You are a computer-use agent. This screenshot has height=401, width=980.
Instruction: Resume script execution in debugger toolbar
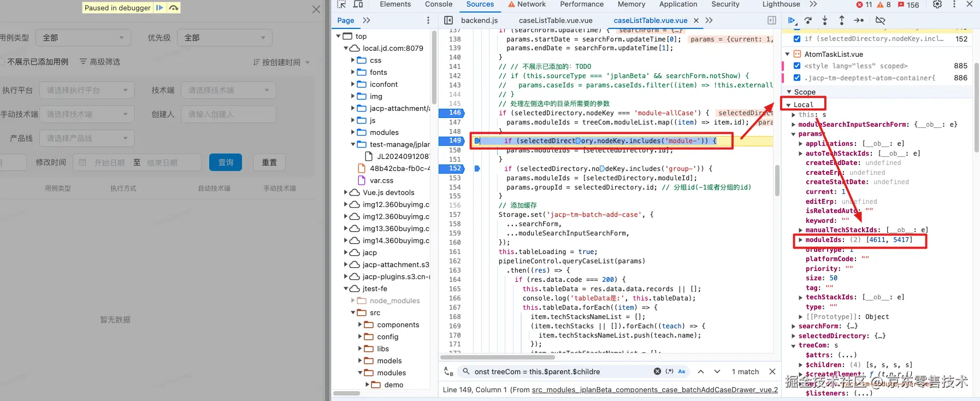(x=792, y=20)
